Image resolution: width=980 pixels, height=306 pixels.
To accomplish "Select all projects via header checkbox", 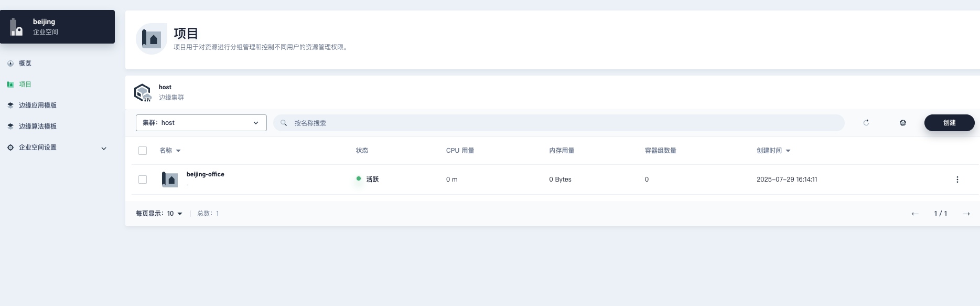I will tap(143, 151).
